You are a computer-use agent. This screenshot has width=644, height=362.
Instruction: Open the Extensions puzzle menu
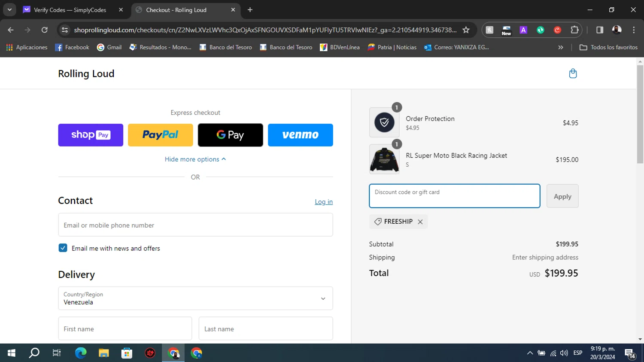(574, 30)
